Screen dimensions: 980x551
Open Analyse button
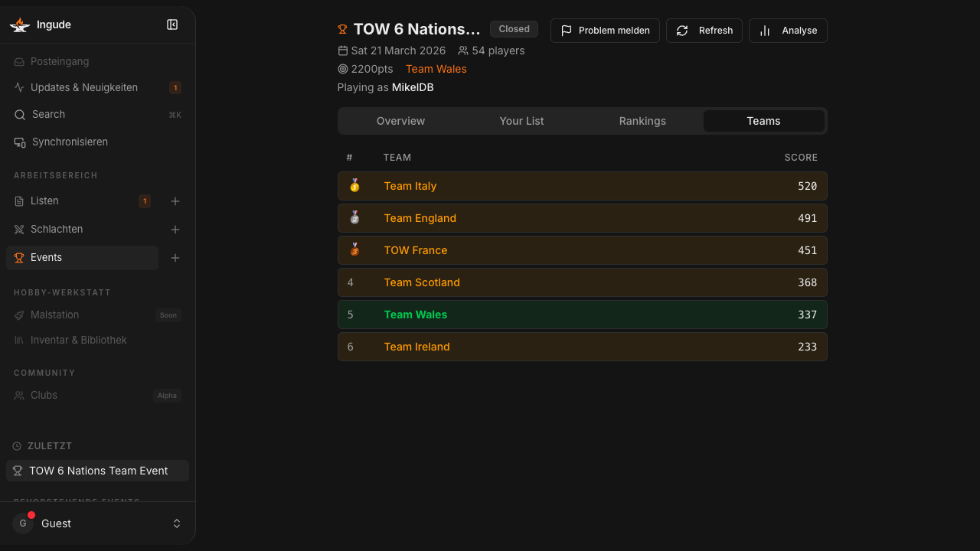pos(788,31)
